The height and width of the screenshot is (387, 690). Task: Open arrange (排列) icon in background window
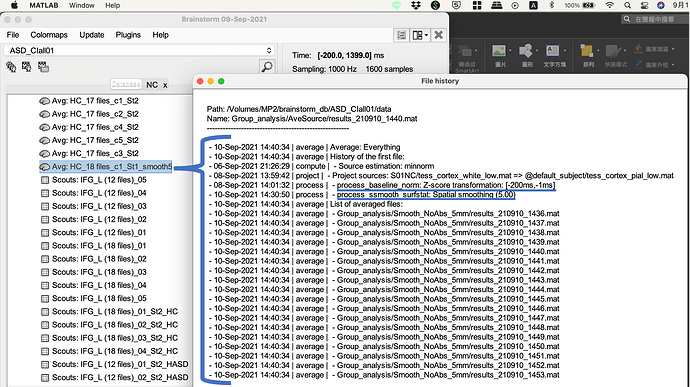[x=587, y=51]
